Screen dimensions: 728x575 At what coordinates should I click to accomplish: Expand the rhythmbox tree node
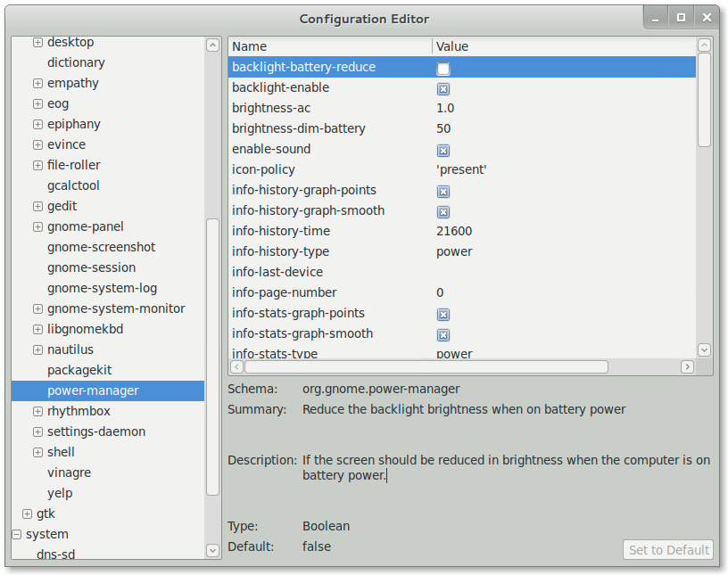click(37, 411)
